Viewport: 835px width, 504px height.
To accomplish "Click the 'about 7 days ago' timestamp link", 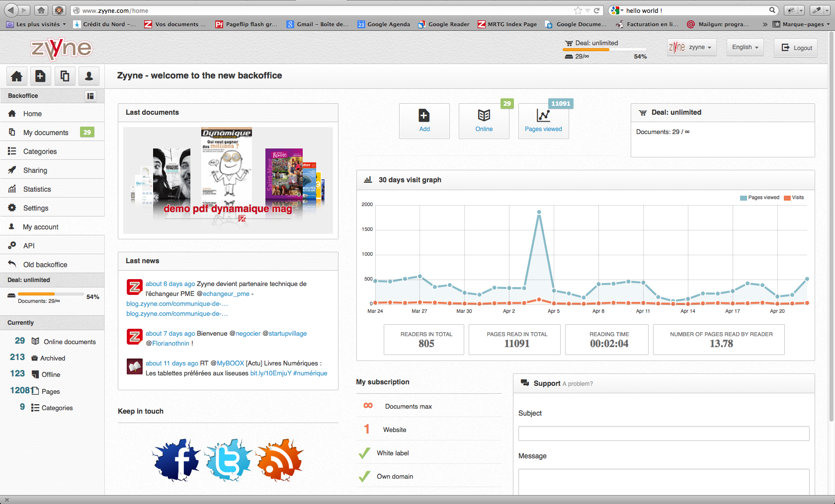I will point(170,334).
